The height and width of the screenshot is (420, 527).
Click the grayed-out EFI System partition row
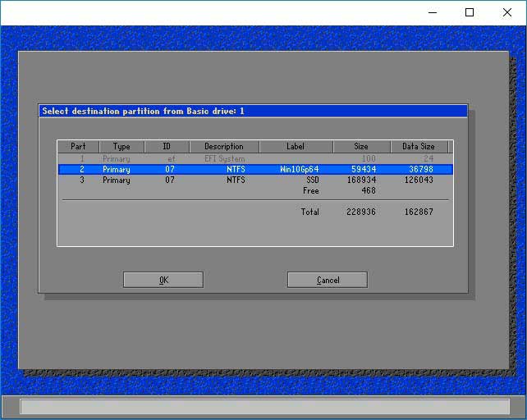(254, 158)
